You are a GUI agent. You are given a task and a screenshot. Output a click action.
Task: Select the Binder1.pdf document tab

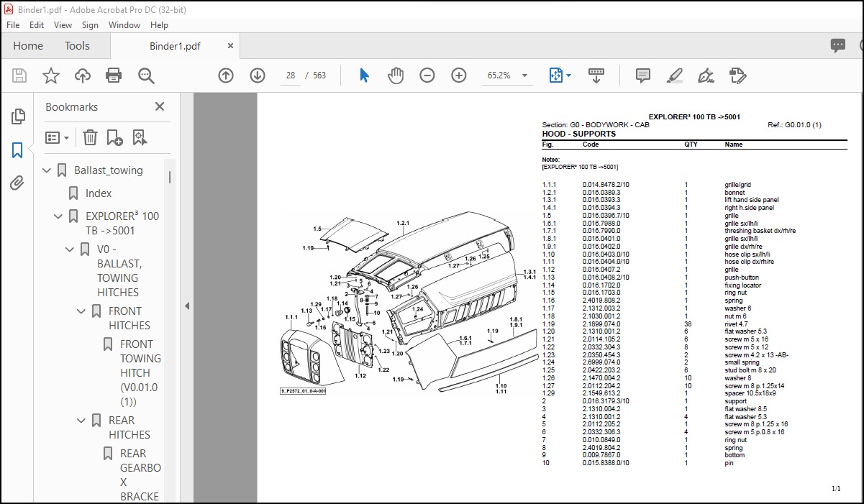pyautogui.click(x=175, y=45)
